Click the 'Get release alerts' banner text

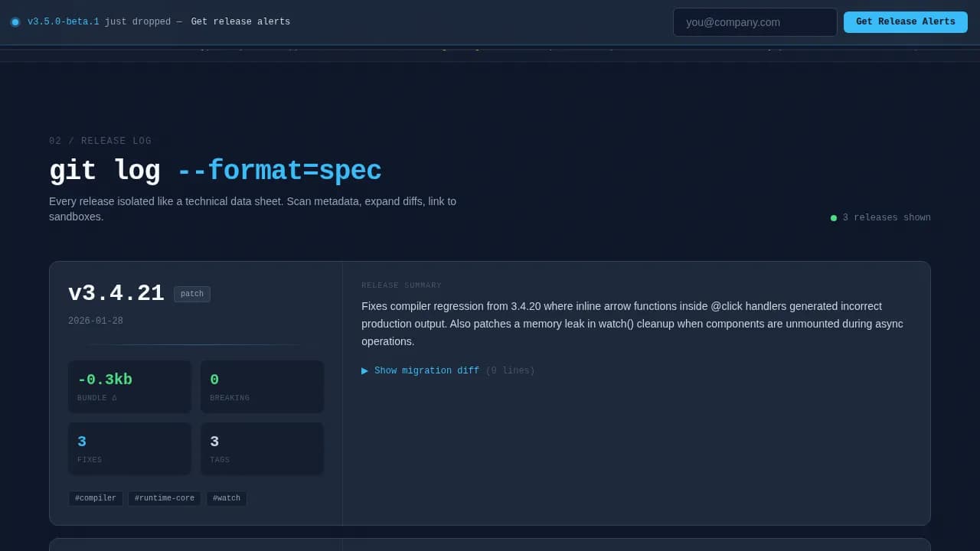(x=240, y=22)
